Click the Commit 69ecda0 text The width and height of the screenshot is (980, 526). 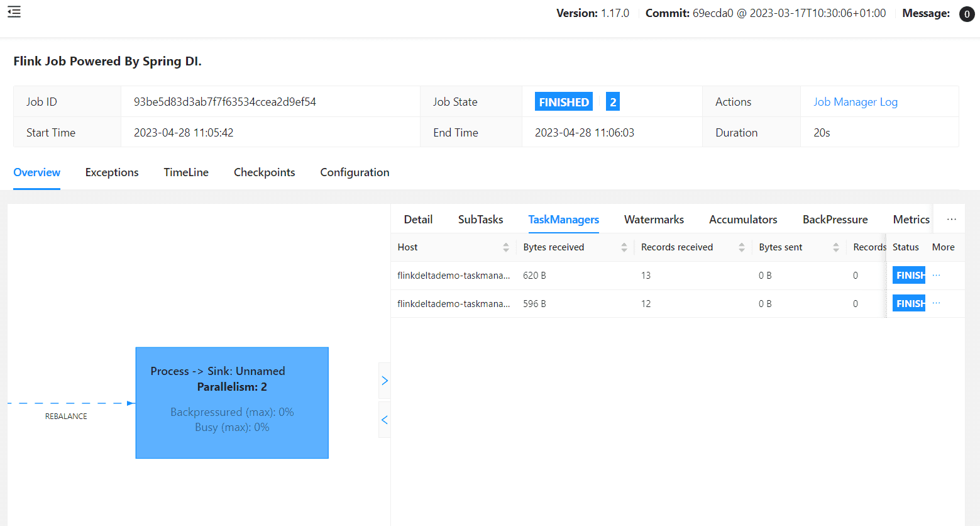click(x=766, y=13)
